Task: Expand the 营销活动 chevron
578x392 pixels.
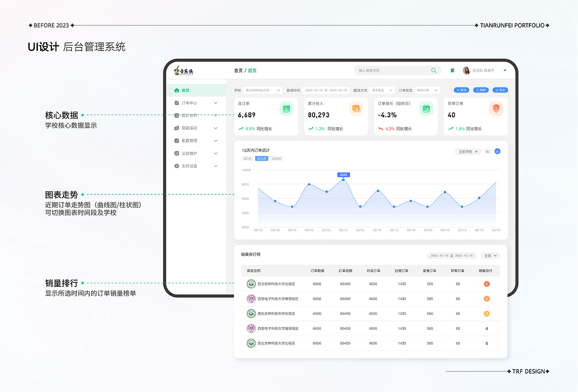Action: (x=215, y=128)
